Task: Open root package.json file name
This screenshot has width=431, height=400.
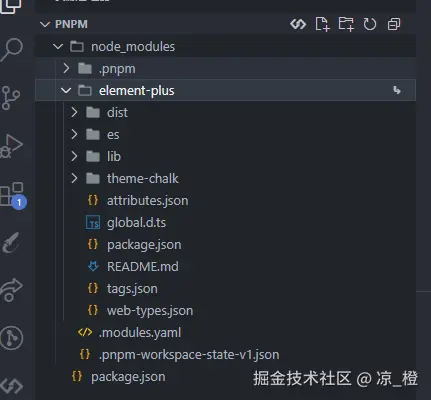Action: coord(128,377)
